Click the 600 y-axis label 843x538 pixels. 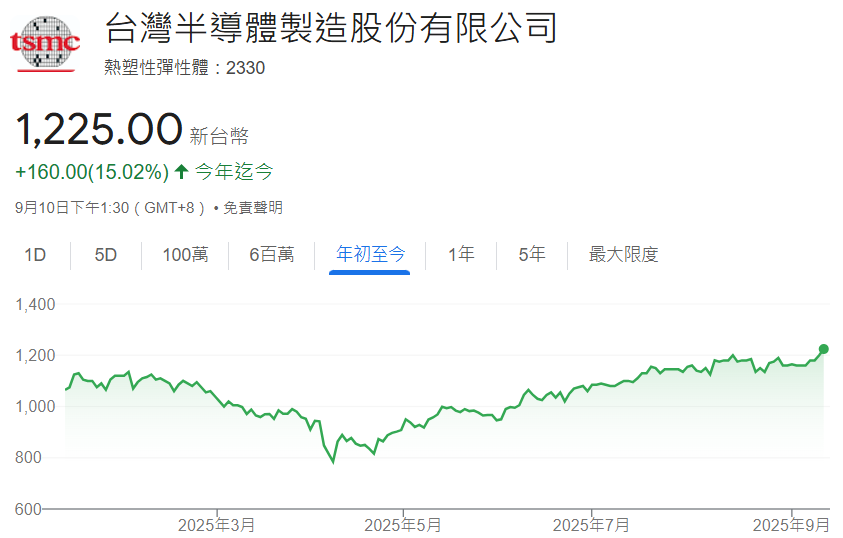28,508
